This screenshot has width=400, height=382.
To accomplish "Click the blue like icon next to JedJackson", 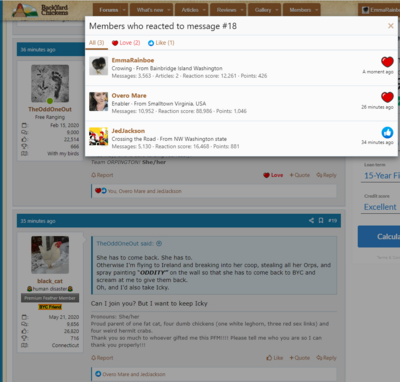I will [387, 132].
